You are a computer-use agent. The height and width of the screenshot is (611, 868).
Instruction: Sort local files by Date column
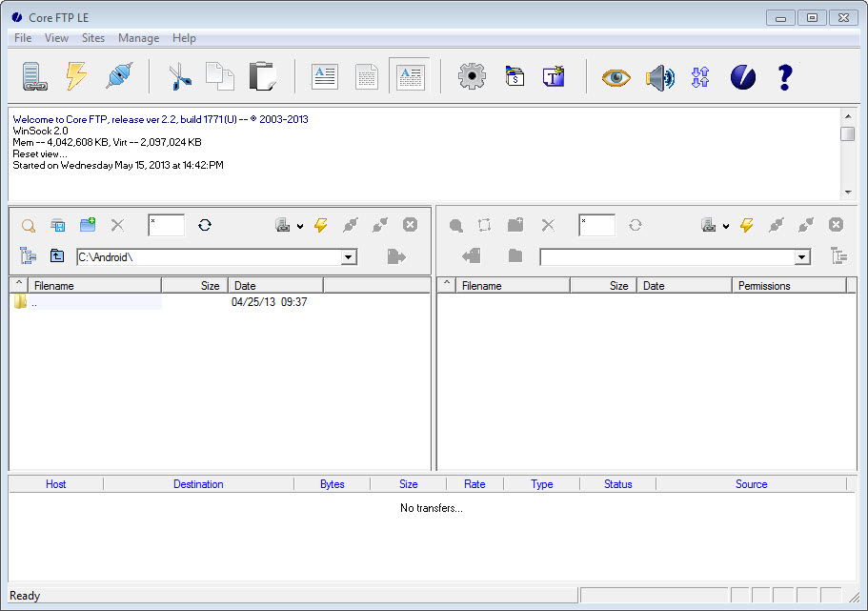(275, 285)
